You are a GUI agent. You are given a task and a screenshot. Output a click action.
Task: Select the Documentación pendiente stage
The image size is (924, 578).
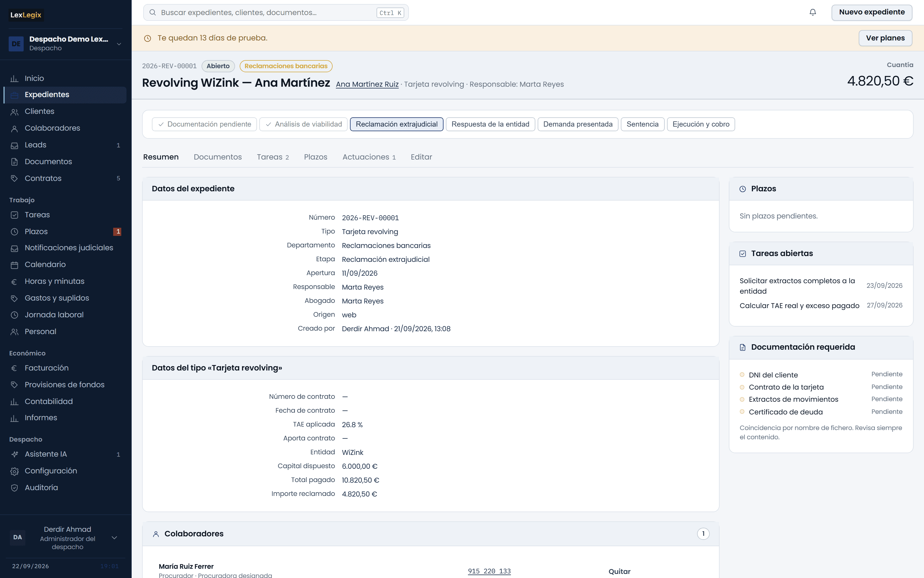pos(204,124)
